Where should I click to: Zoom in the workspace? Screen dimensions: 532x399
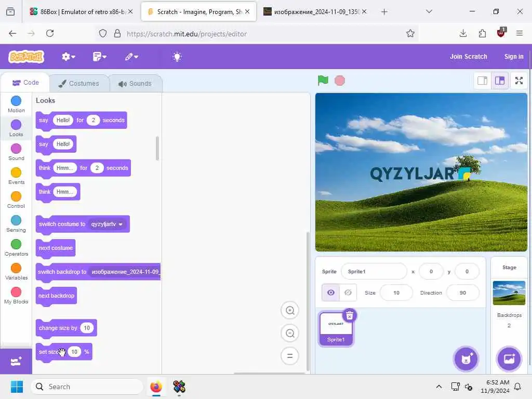(x=290, y=310)
